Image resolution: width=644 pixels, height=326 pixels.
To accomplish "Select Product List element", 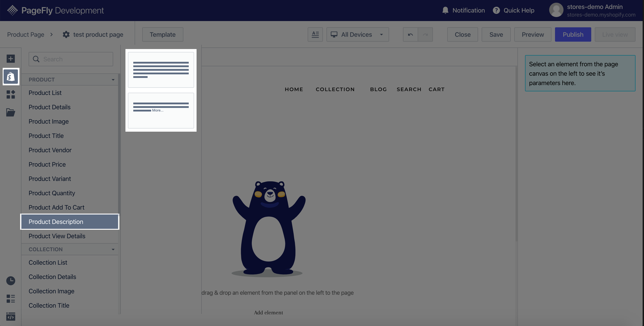I will pos(70,93).
